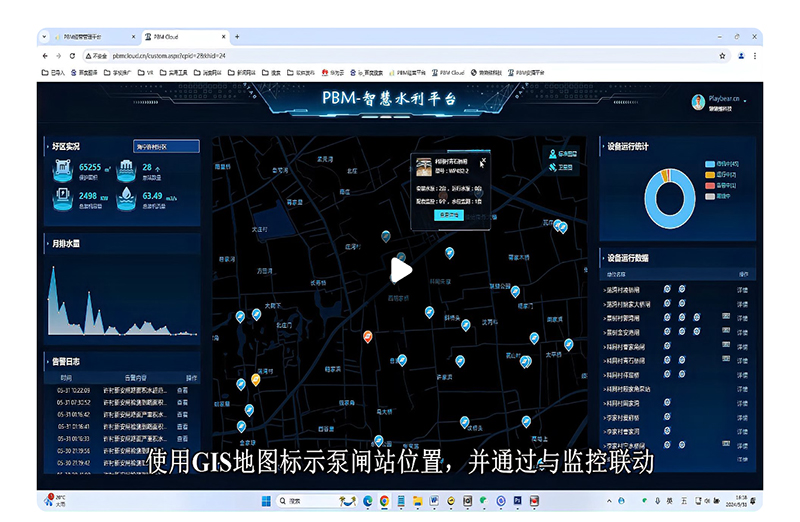Reload the page with the refresh icon
The image size is (800, 522).
72,56
